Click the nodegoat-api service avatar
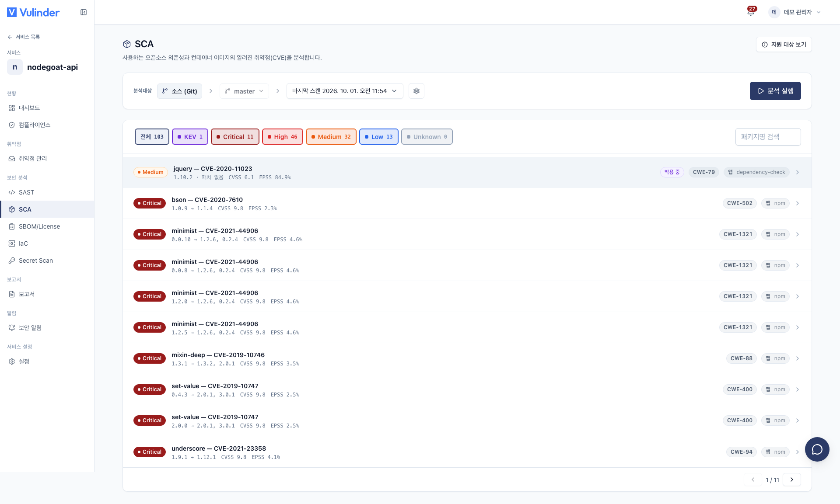Image resolution: width=840 pixels, height=504 pixels. pos(15,67)
